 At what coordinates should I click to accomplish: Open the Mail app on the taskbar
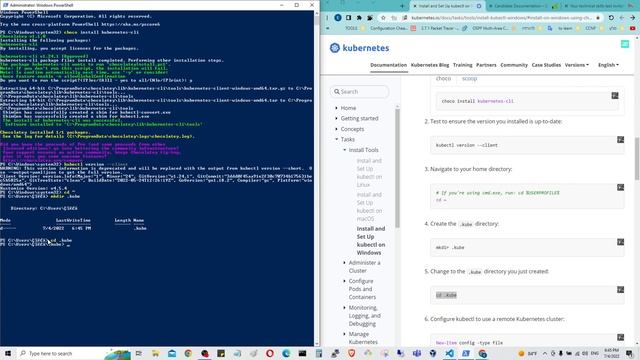tap(172, 353)
